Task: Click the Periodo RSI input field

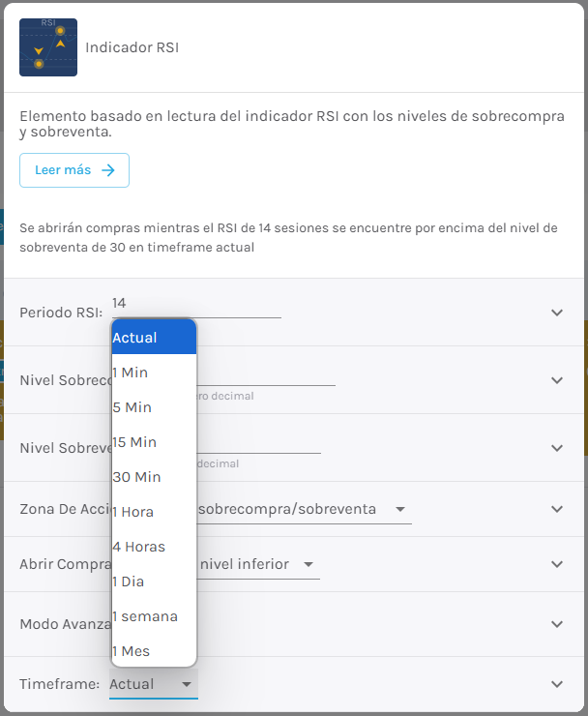Action: pyautogui.click(x=196, y=304)
